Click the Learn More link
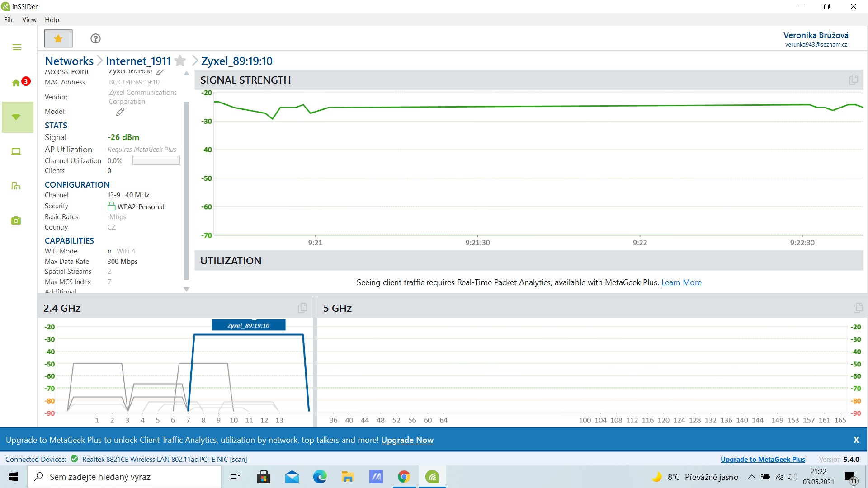The width and height of the screenshot is (868, 488). [681, 282]
